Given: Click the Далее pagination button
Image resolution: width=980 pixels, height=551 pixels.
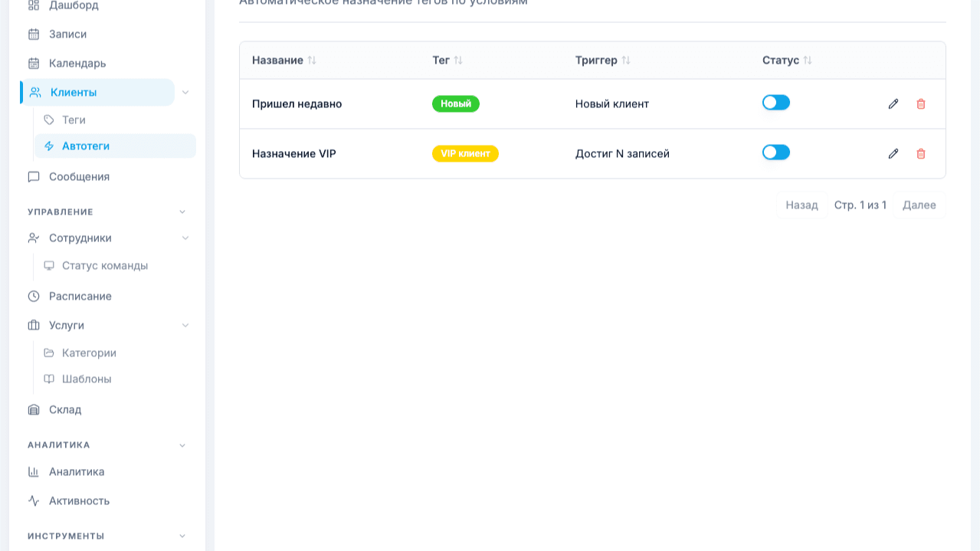Looking at the screenshot, I should coord(918,205).
